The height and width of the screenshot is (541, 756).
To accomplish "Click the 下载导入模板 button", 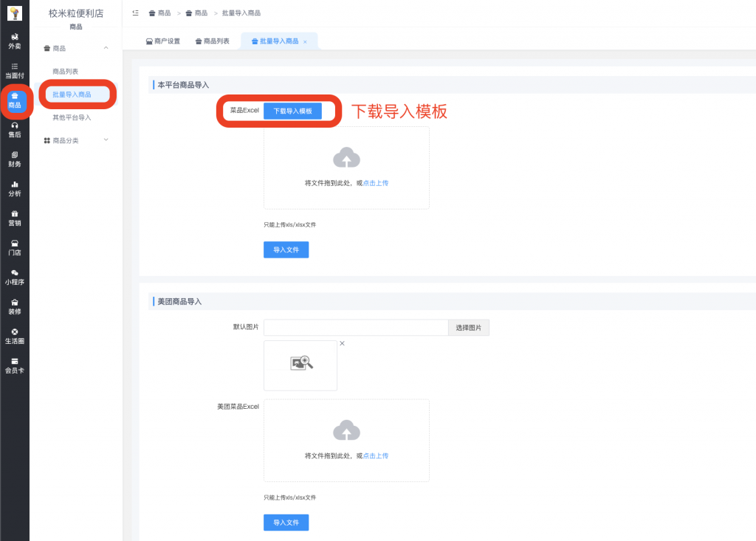I will 292,111.
